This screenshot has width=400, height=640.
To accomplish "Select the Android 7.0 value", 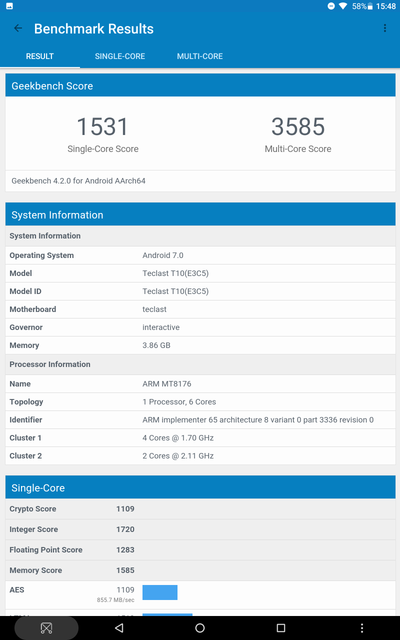I will (x=163, y=256).
